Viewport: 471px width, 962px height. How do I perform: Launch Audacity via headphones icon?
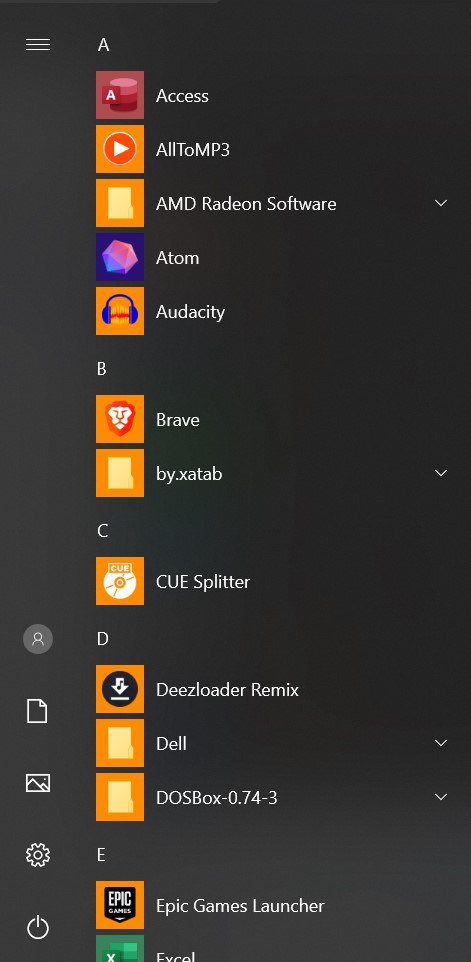pos(120,311)
